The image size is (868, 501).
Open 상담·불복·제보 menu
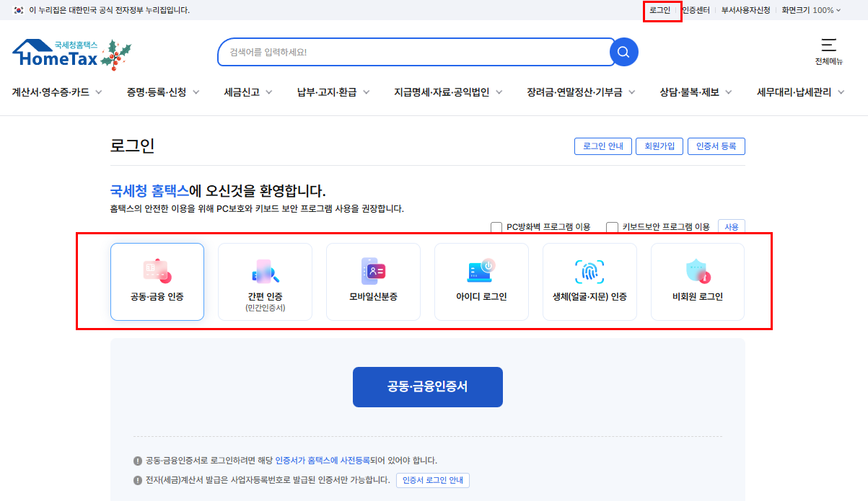[x=689, y=92]
